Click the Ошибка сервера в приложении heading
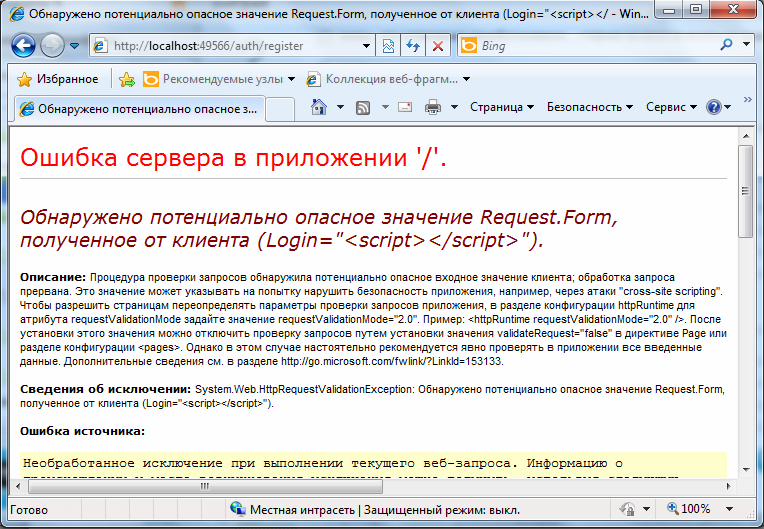This screenshot has height=529, width=764. pos(233,157)
